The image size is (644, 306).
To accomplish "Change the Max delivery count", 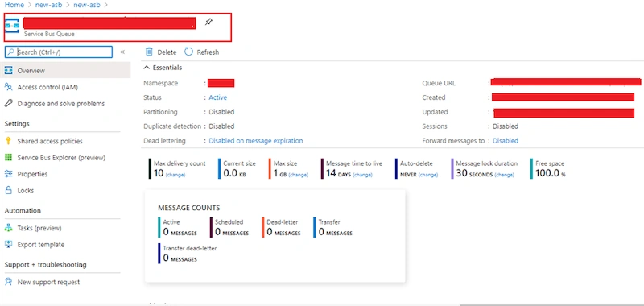I will (175, 175).
